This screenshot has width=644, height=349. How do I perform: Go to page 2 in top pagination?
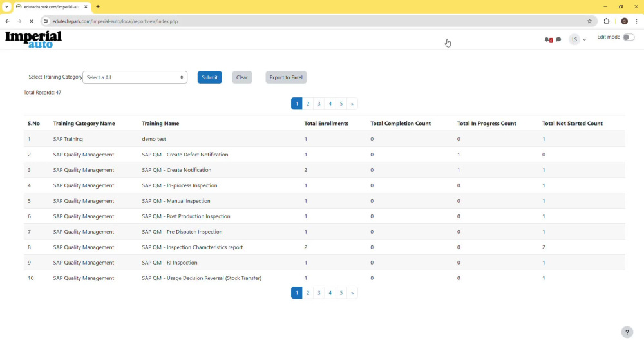tap(308, 104)
